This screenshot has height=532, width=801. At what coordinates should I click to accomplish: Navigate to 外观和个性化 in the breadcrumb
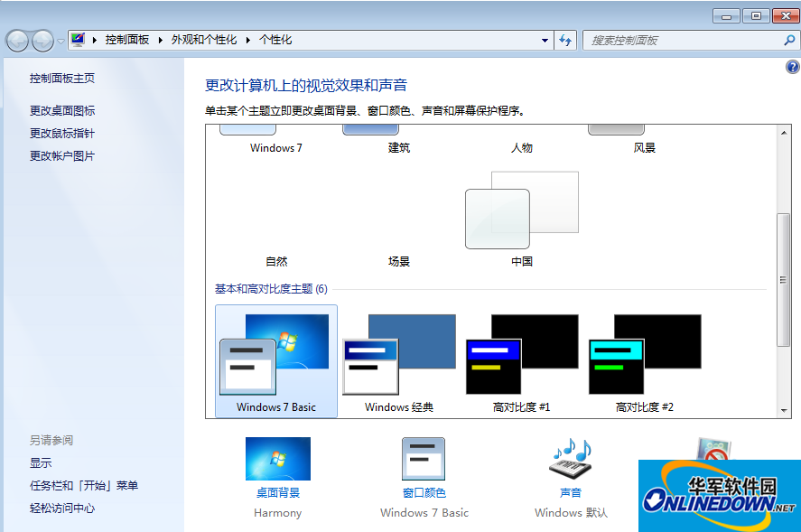pyautogui.click(x=204, y=40)
